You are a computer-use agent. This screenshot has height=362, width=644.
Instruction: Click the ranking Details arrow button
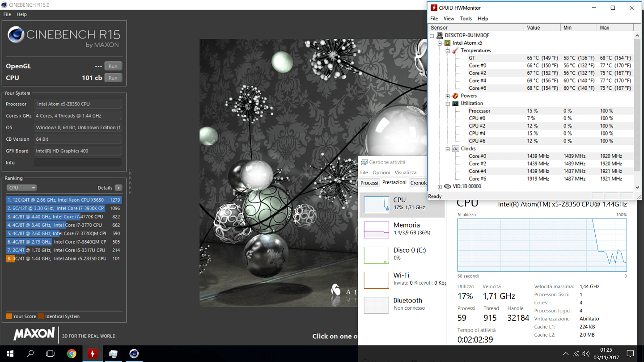(119, 188)
